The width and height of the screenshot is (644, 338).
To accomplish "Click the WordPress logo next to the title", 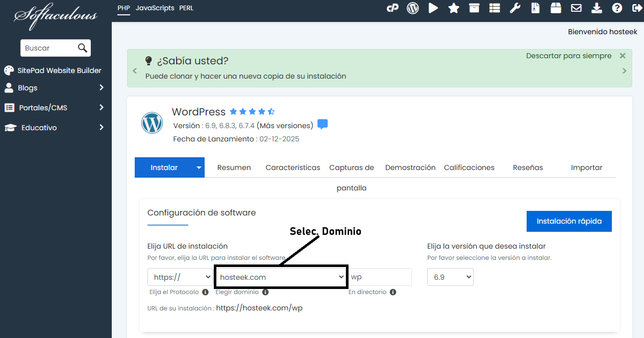I will tap(152, 124).
